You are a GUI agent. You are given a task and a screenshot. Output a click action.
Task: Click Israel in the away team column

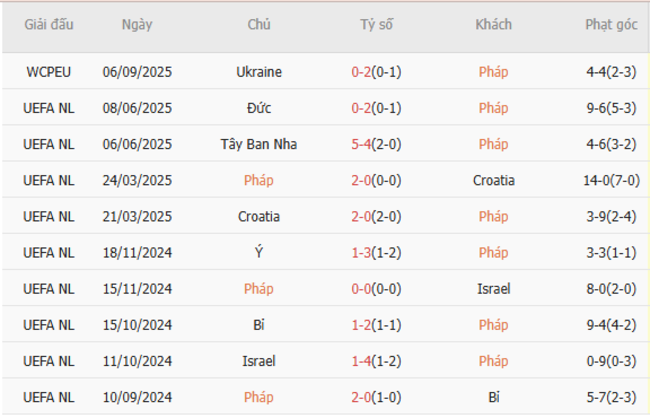pos(493,288)
